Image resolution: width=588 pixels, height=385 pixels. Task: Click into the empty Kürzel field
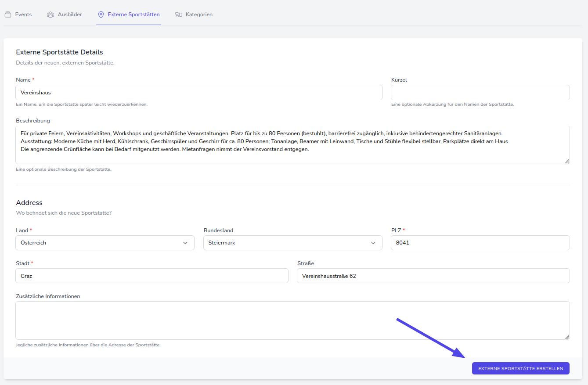(480, 93)
